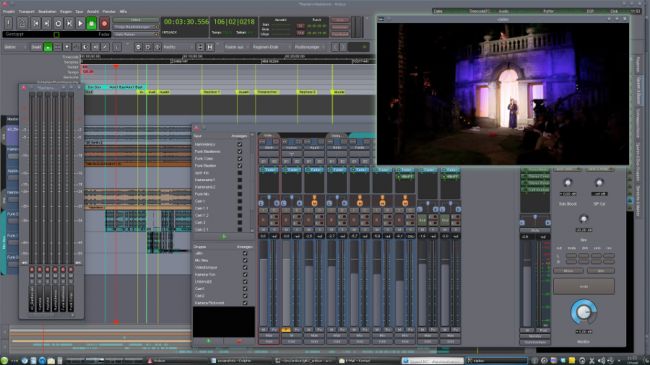This screenshot has height=365, width=650.
Task: Click the green Stop transport button
Action: tap(92, 24)
